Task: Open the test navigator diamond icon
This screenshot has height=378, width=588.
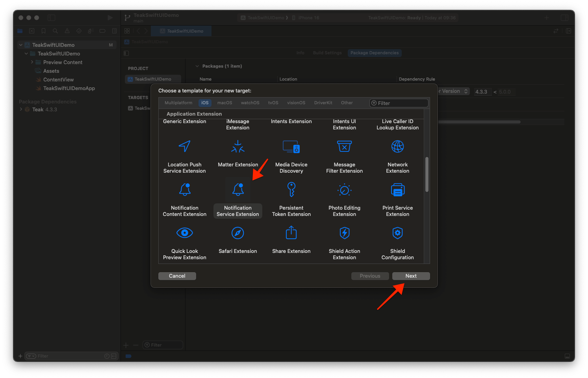Action: (x=79, y=31)
